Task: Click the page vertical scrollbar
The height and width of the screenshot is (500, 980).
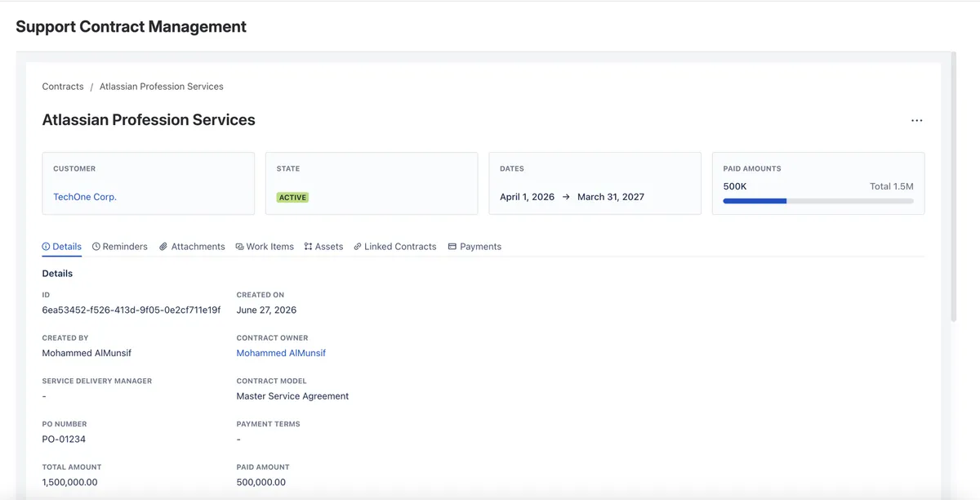Action: [952, 188]
